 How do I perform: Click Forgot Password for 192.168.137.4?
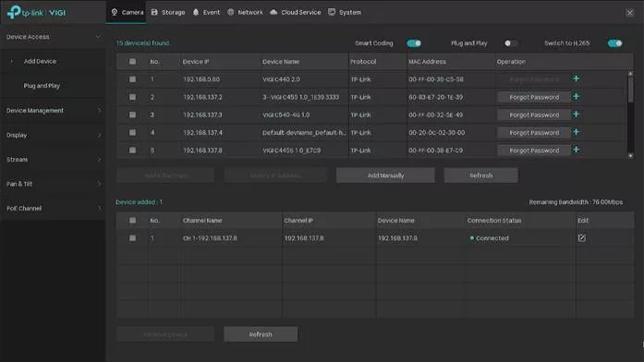pyautogui.click(x=534, y=133)
